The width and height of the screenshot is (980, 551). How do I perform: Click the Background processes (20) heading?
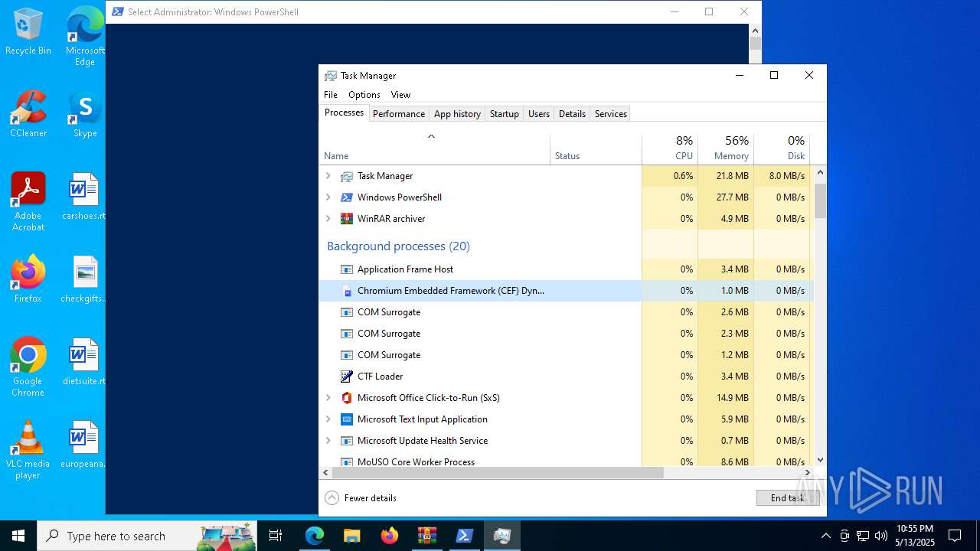click(x=398, y=246)
